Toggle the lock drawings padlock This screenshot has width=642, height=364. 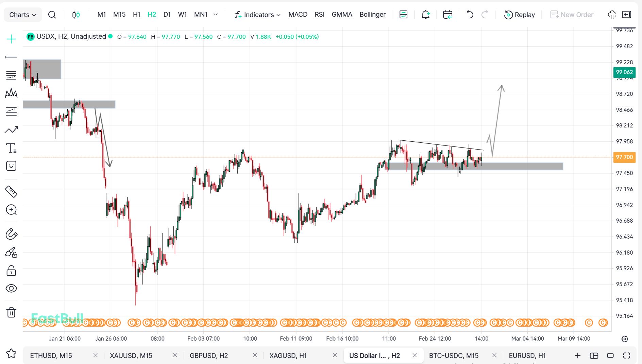pos(11,271)
